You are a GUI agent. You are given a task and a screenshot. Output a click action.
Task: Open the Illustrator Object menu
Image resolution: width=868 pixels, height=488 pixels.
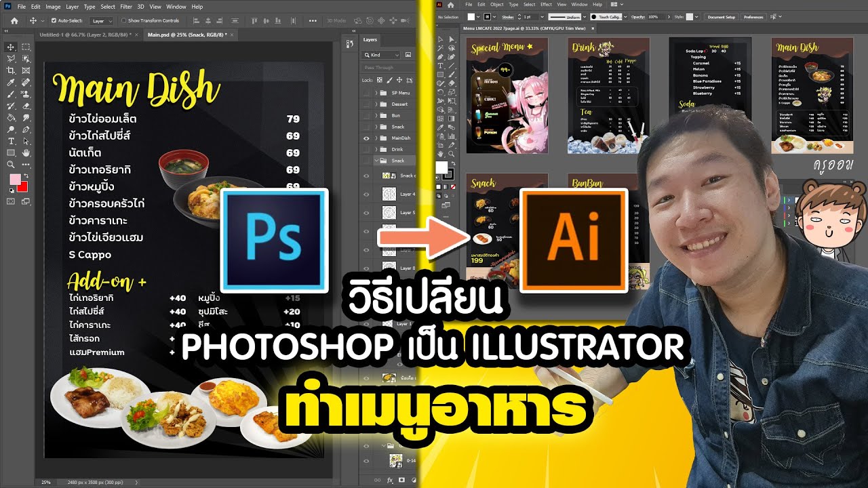497,5
